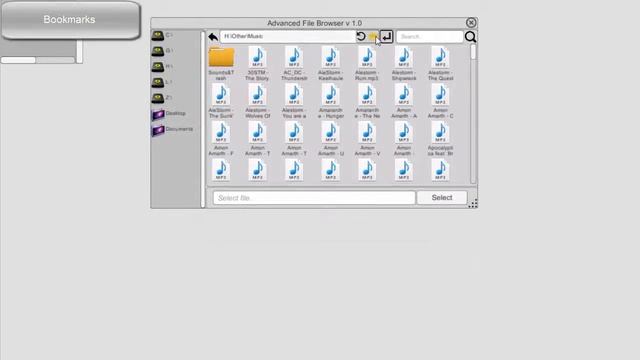Viewport: 640px width, 360px height.
Task: Click the Search input field
Action: click(429, 37)
